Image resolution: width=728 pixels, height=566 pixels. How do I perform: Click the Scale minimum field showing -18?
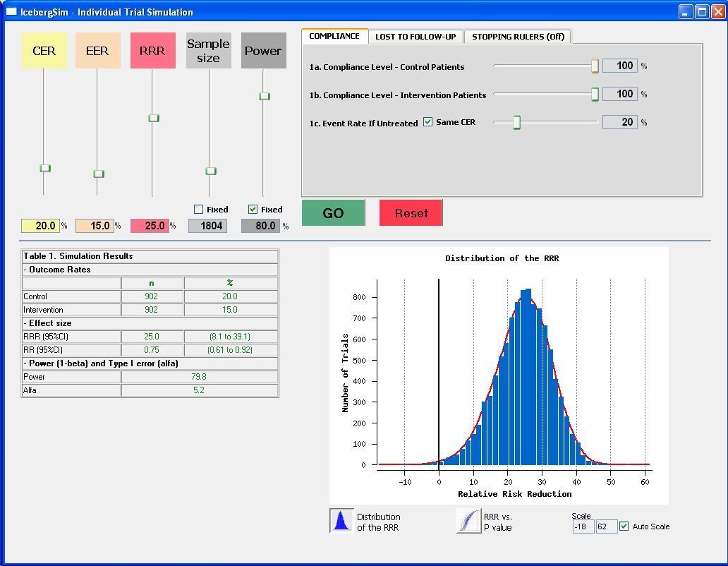(583, 526)
